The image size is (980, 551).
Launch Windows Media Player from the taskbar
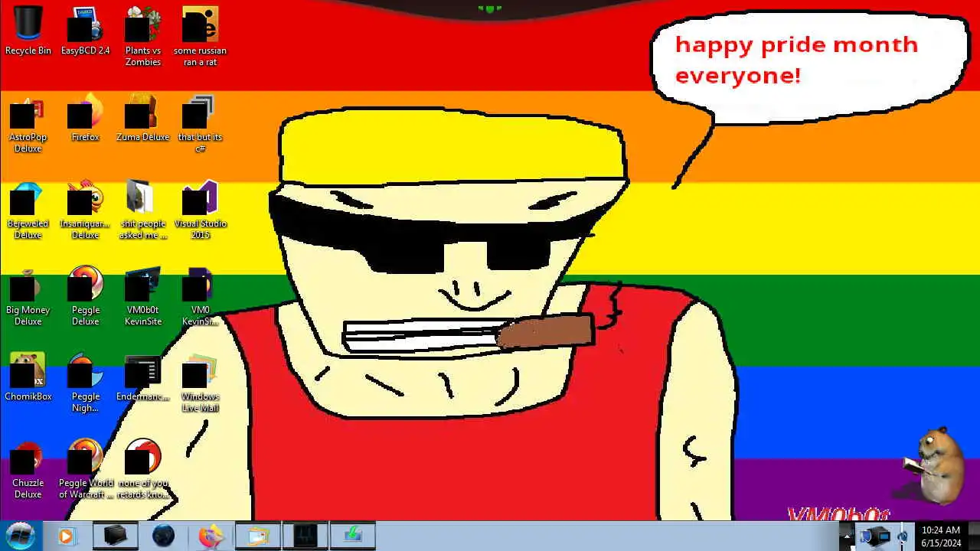(x=66, y=536)
